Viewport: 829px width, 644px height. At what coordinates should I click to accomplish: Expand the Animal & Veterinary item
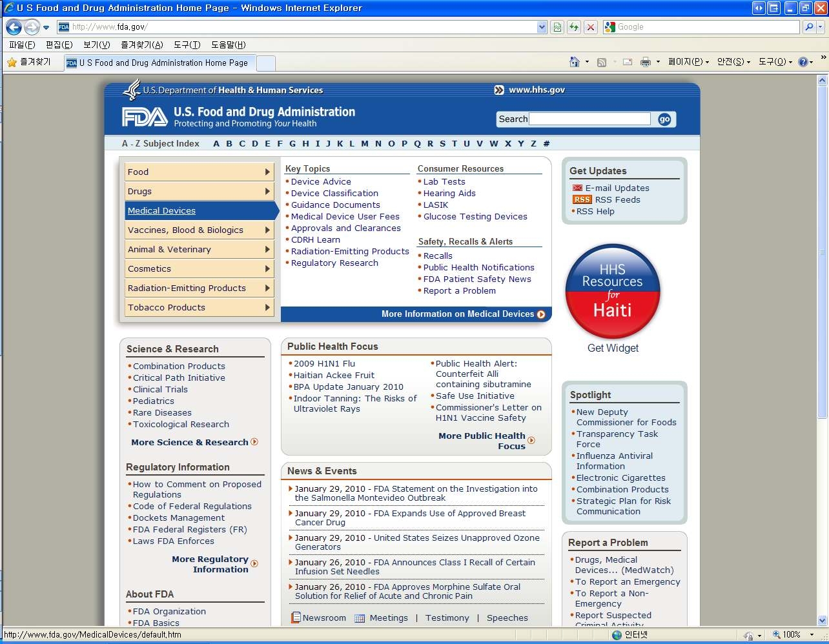(199, 249)
